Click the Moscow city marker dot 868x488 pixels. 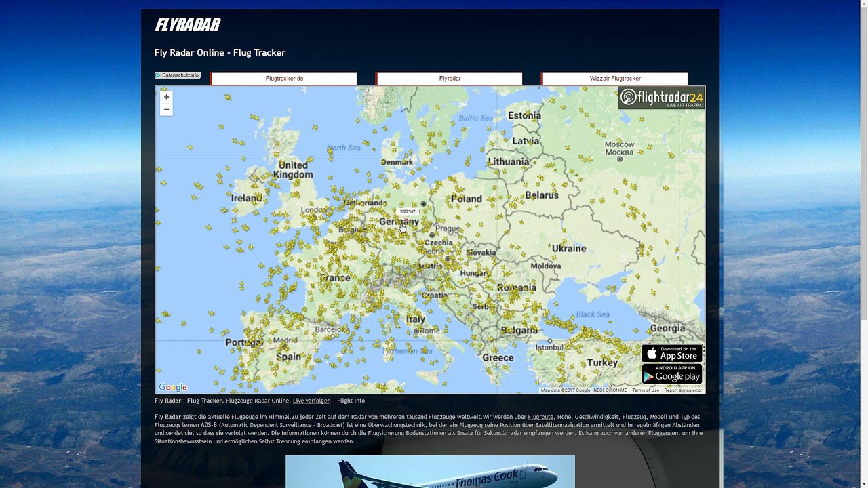620,159
